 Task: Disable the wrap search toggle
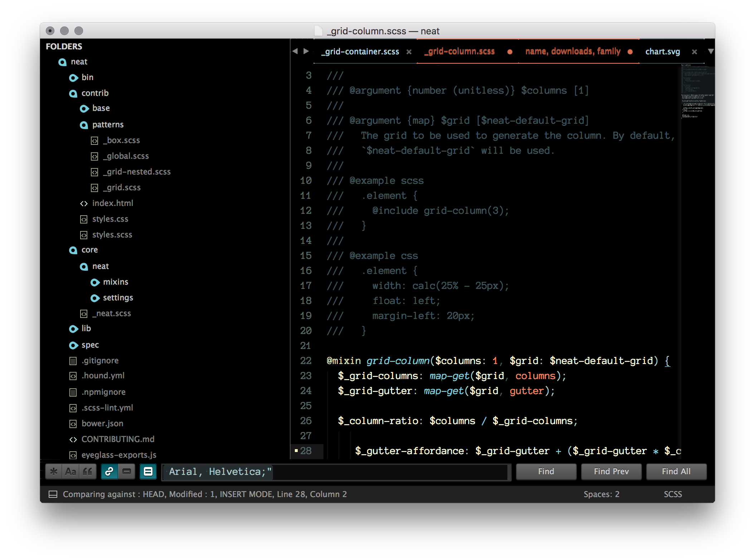(110, 471)
